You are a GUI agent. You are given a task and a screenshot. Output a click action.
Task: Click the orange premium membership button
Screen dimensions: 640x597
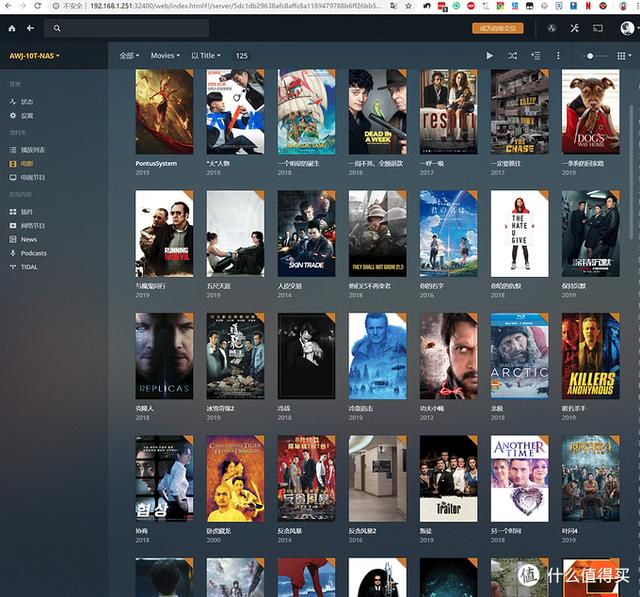[498, 28]
